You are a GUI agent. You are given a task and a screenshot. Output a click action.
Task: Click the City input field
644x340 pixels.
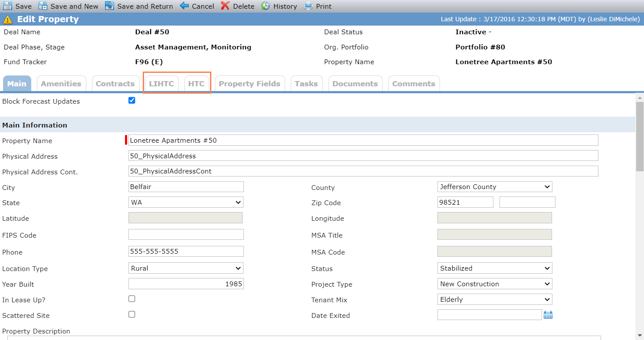[x=186, y=187]
